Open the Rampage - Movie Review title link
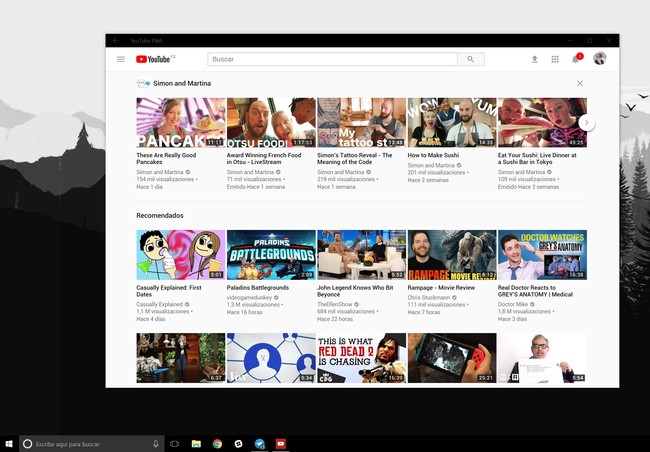Viewport: 650px width, 452px height. point(444,288)
